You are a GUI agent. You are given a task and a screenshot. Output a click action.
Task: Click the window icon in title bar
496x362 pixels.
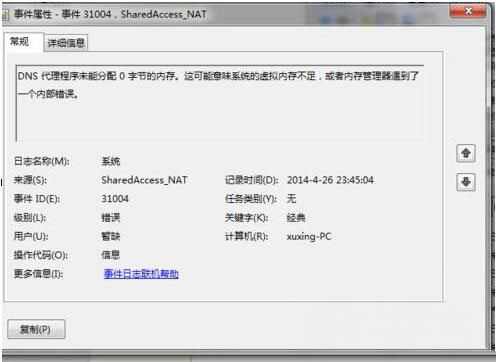tap(5, 14)
